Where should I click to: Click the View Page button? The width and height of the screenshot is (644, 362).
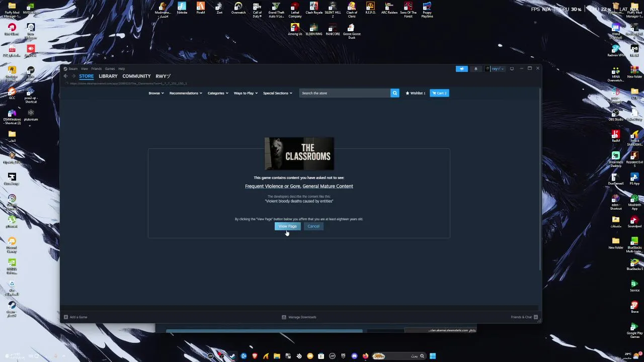tap(287, 226)
